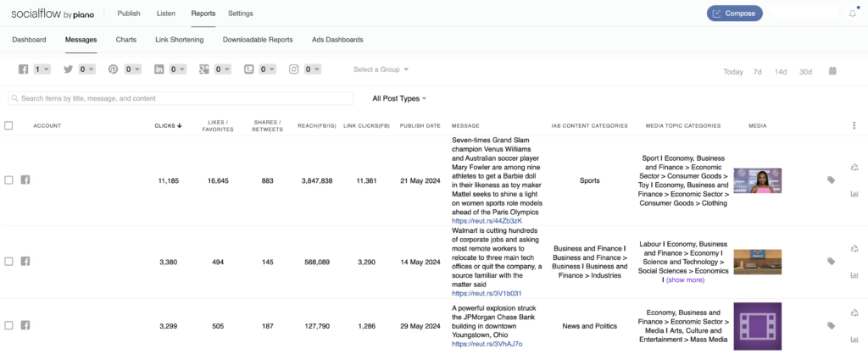This screenshot has height=354, width=868.
Task: Open the notifications bell icon
Action: [853, 14]
